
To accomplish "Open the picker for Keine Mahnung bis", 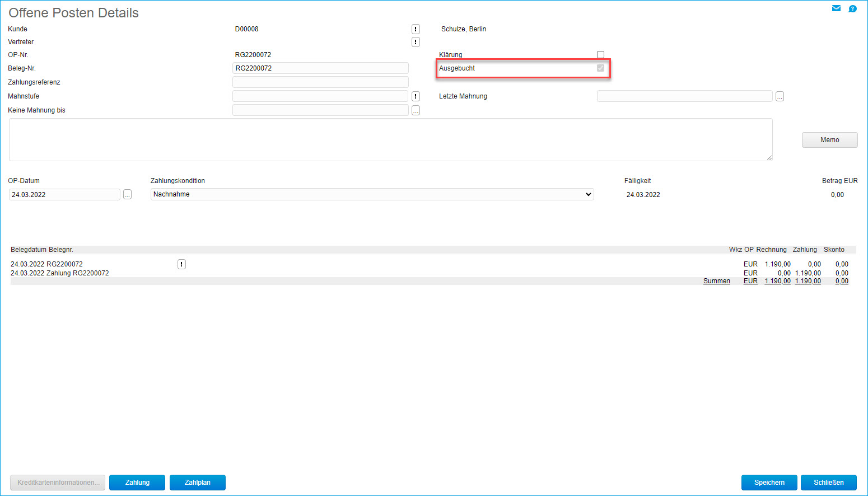I will pyautogui.click(x=416, y=110).
